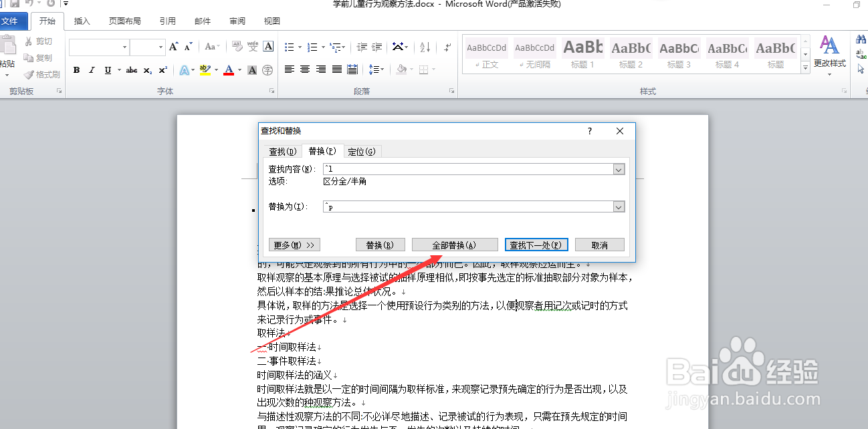This screenshot has height=429, width=868.
Task: Align text right
Action: [x=321, y=69]
